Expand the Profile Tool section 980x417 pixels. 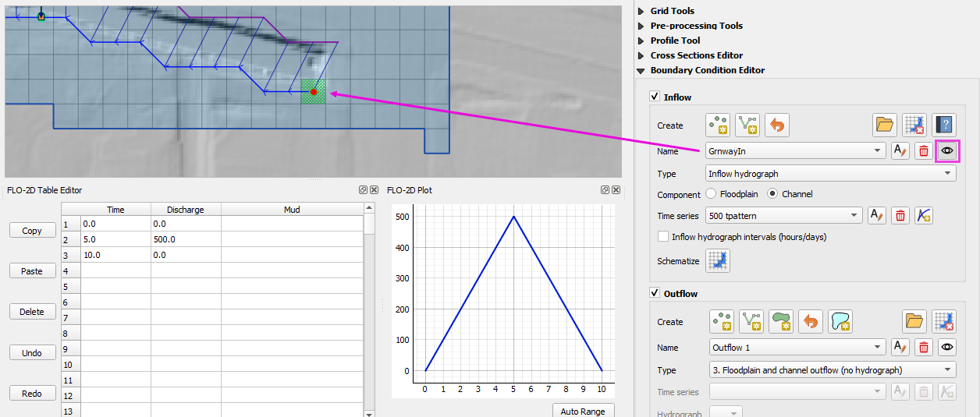(642, 41)
